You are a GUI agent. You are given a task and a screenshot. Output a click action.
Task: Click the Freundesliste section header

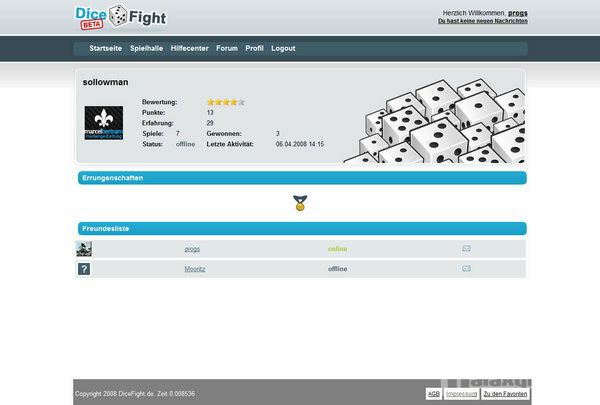pos(302,229)
